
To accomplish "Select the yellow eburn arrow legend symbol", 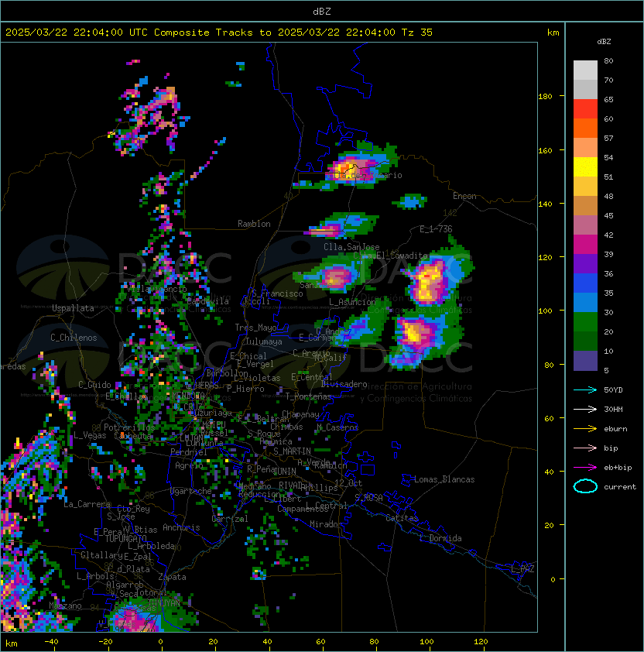I will (x=585, y=429).
